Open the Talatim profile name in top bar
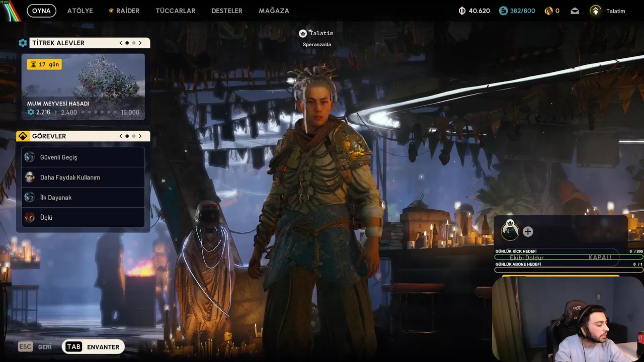 tap(616, 11)
